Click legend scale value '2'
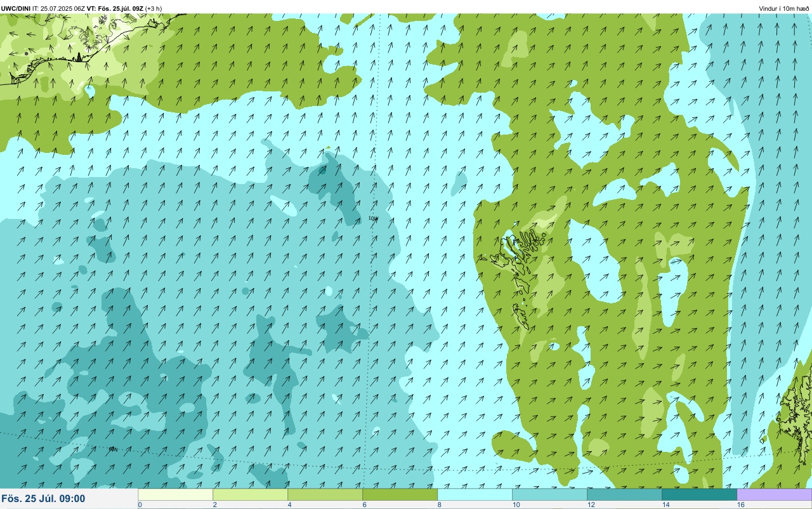This screenshot has width=812, height=509. click(x=215, y=505)
